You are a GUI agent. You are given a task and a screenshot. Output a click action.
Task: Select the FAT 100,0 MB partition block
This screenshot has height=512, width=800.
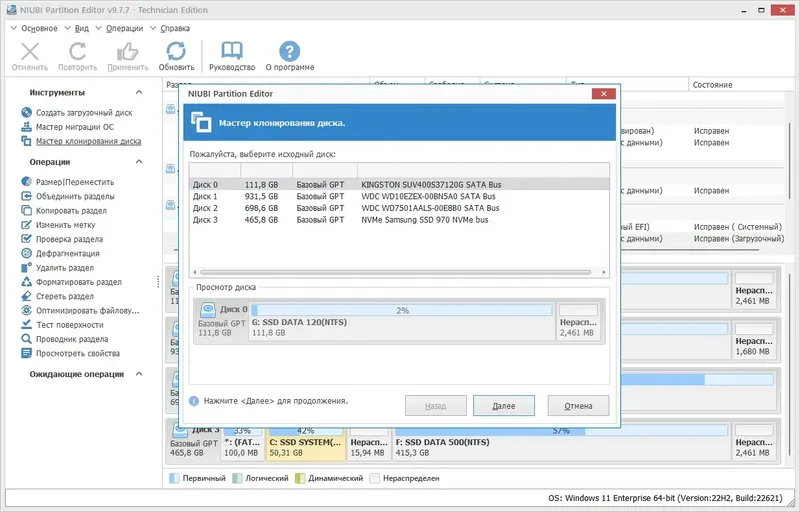[x=242, y=443]
